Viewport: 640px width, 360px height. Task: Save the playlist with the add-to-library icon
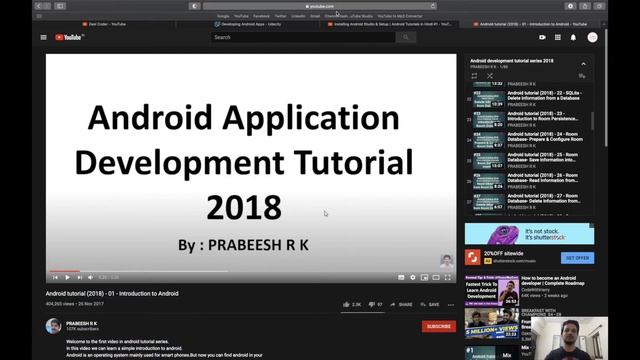582,76
